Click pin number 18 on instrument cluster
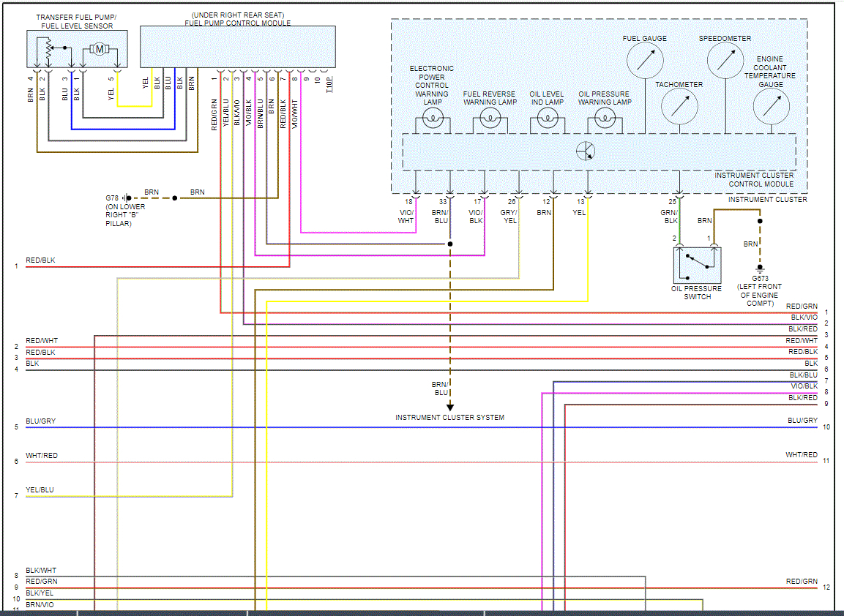The image size is (844, 616). point(408,202)
